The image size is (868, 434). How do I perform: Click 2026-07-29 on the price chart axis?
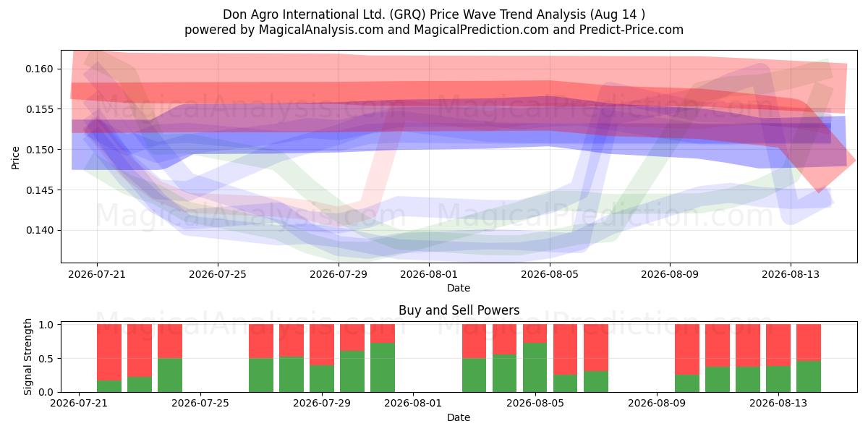(339, 274)
